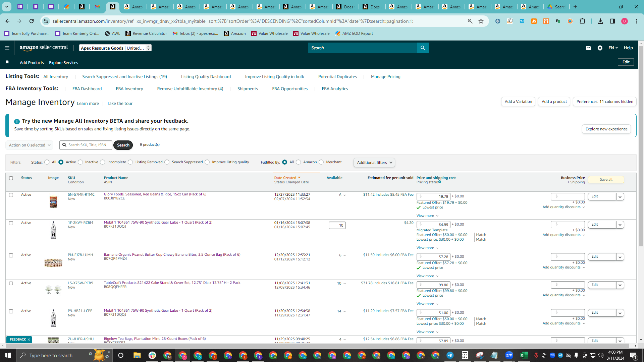Open Listing Quality Dashboard

tap(206, 77)
